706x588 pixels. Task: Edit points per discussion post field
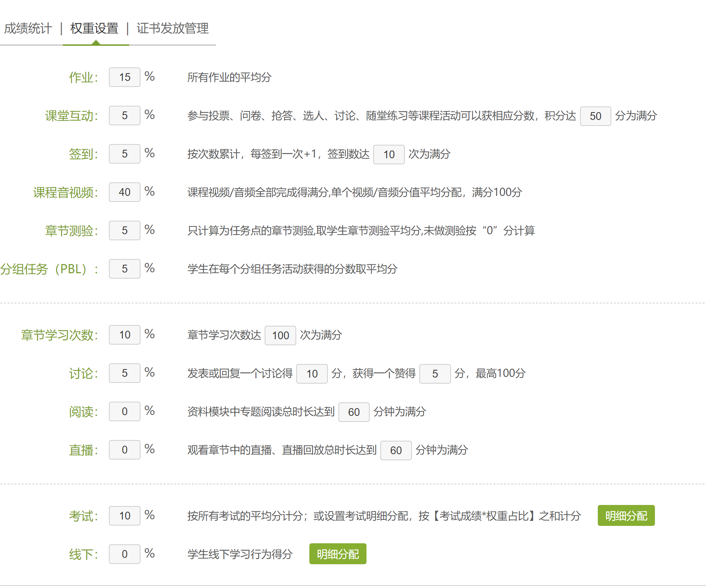[x=312, y=374]
